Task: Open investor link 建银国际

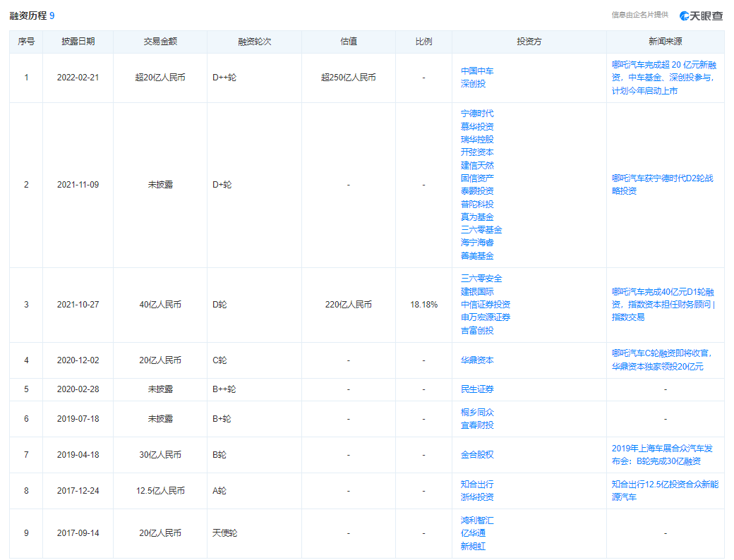Action: pyautogui.click(x=477, y=292)
